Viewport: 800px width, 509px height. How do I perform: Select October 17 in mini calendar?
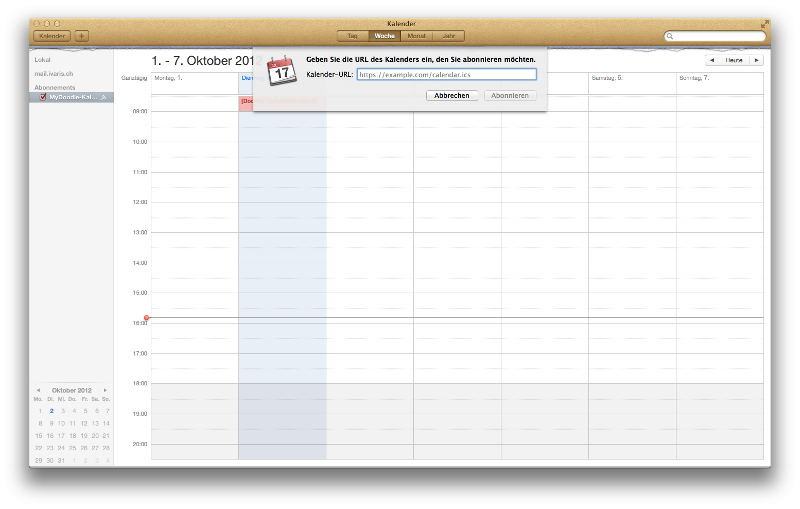coord(62,436)
